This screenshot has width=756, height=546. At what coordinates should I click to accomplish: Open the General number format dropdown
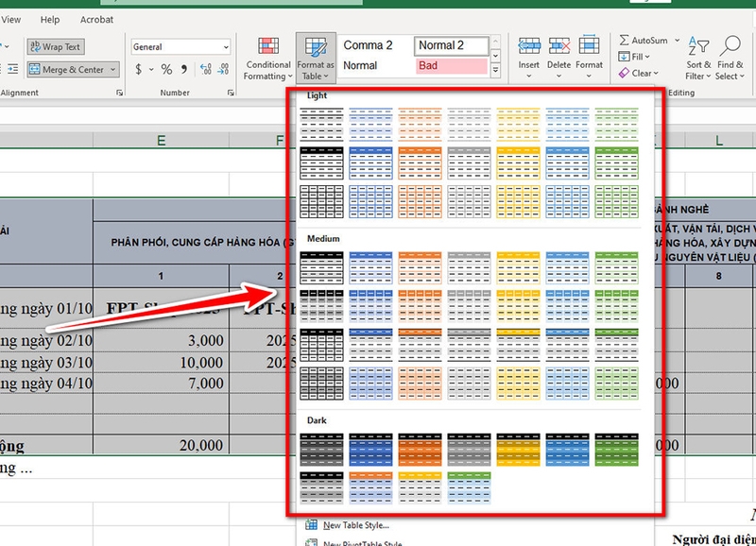coord(224,47)
